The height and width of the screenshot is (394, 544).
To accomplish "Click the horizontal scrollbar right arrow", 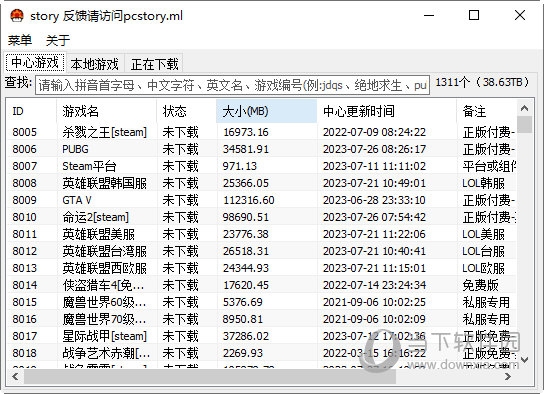I will pyautogui.click(x=508, y=376).
